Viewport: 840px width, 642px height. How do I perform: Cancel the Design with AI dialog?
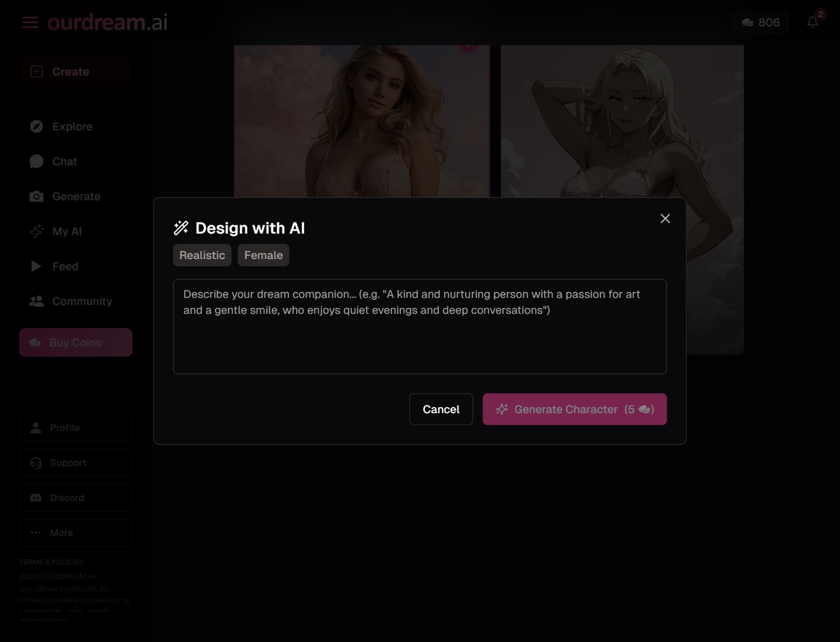point(441,409)
